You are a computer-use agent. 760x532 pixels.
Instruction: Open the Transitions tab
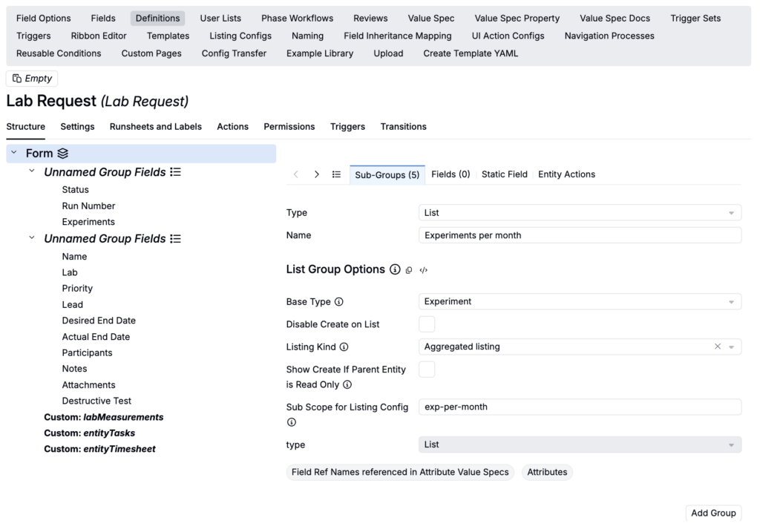(x=403, y=126)
